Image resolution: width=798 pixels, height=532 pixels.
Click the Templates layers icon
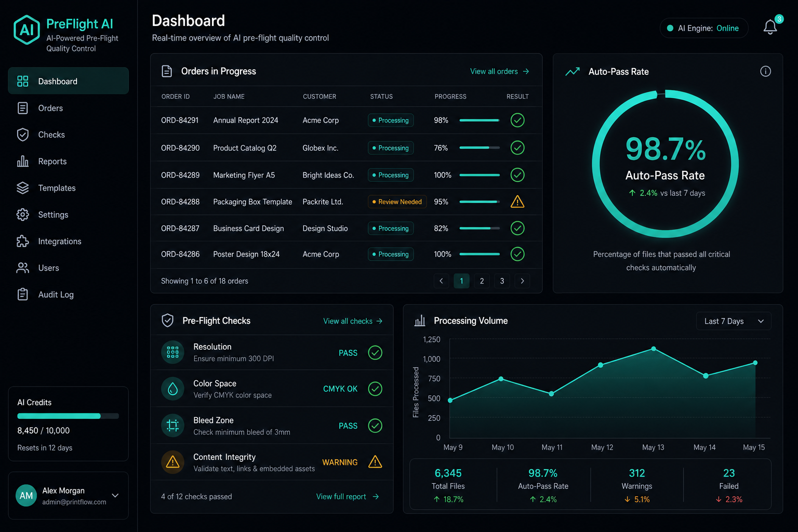pyautogui.click(x=23, y=188)
